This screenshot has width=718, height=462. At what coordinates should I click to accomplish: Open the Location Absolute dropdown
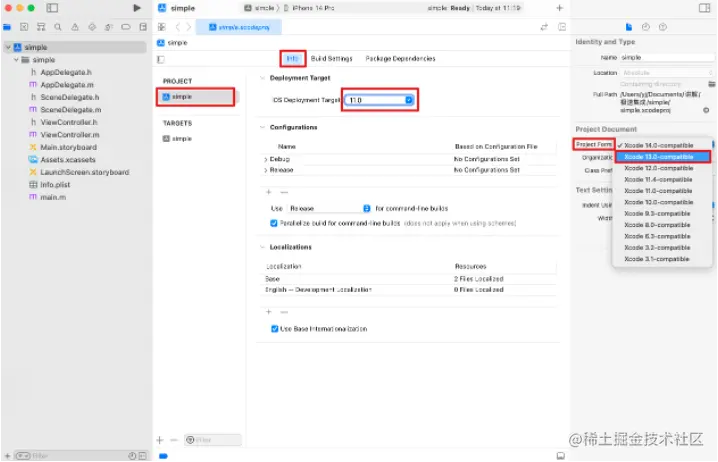point(667,73)
